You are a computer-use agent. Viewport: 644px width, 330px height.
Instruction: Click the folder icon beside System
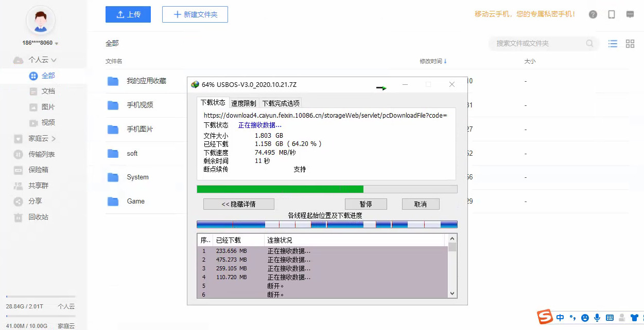(113, 177)
